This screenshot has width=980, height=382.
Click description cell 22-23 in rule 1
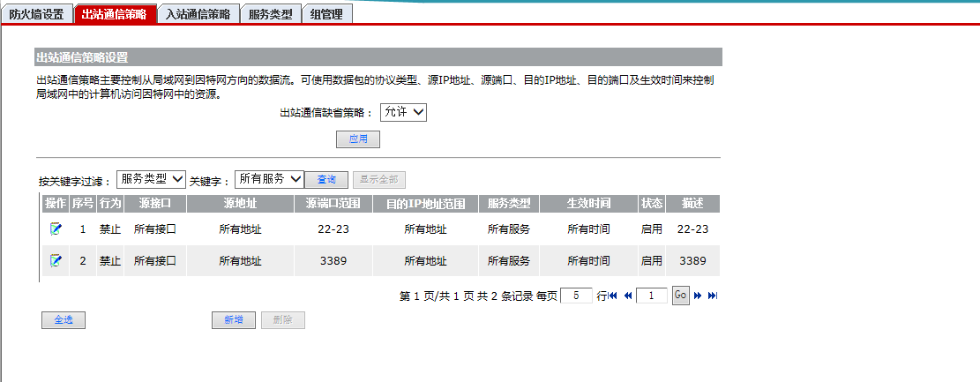[692, 228]
